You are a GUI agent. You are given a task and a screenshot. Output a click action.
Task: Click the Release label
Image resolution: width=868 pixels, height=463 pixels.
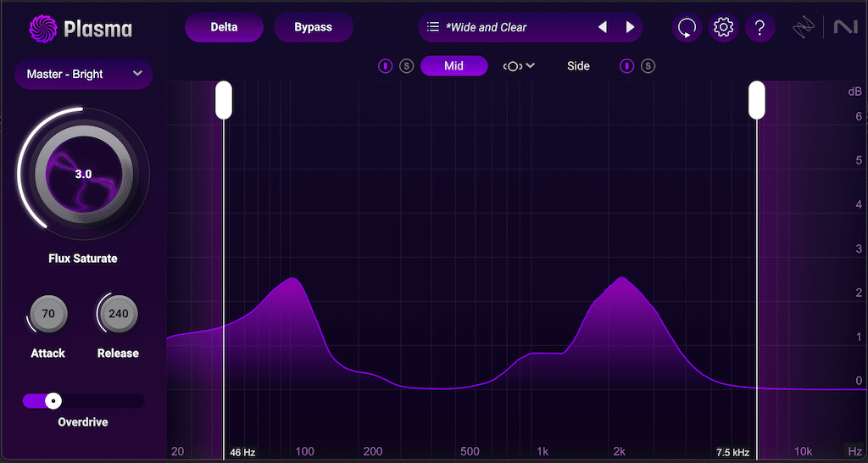coord(118,354)
